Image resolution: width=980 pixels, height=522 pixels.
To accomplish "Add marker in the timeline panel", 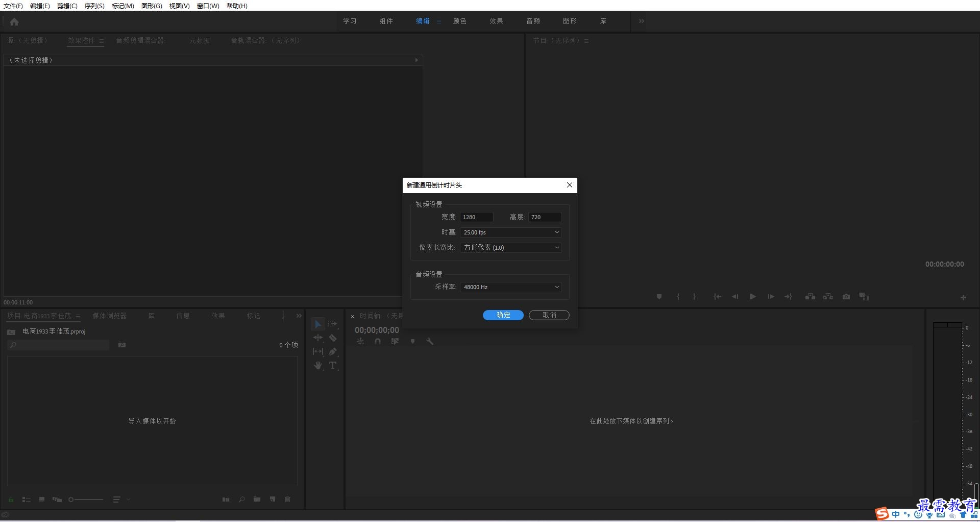I will 412,341.
